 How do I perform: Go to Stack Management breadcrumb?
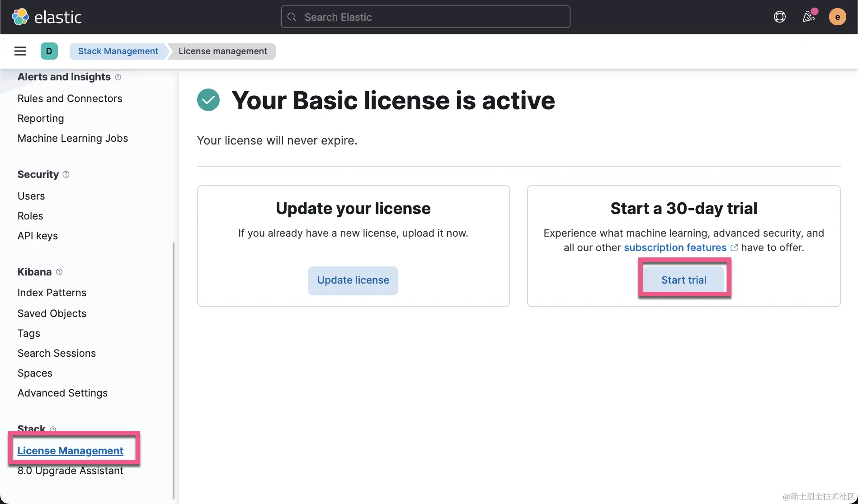[x=118, y=51]
